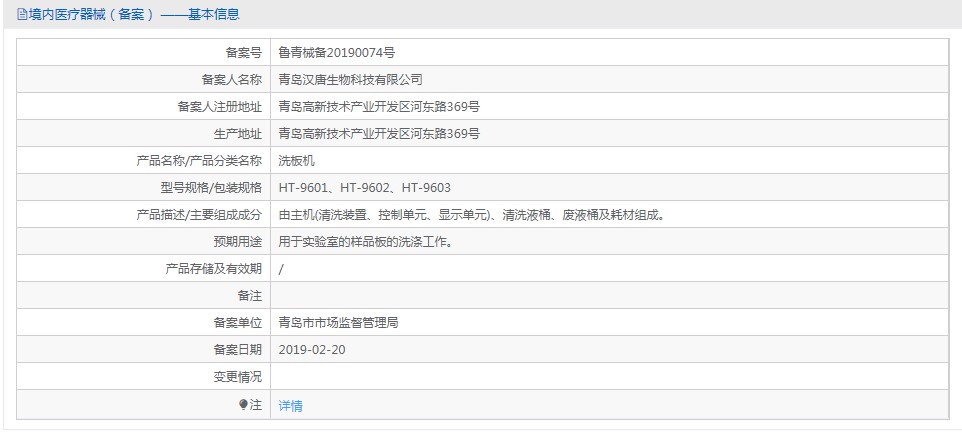The image size is (962, 444).
Task: Click the model list HT-9601、HT-9602、HT-9603
Action: coord(364,187)
